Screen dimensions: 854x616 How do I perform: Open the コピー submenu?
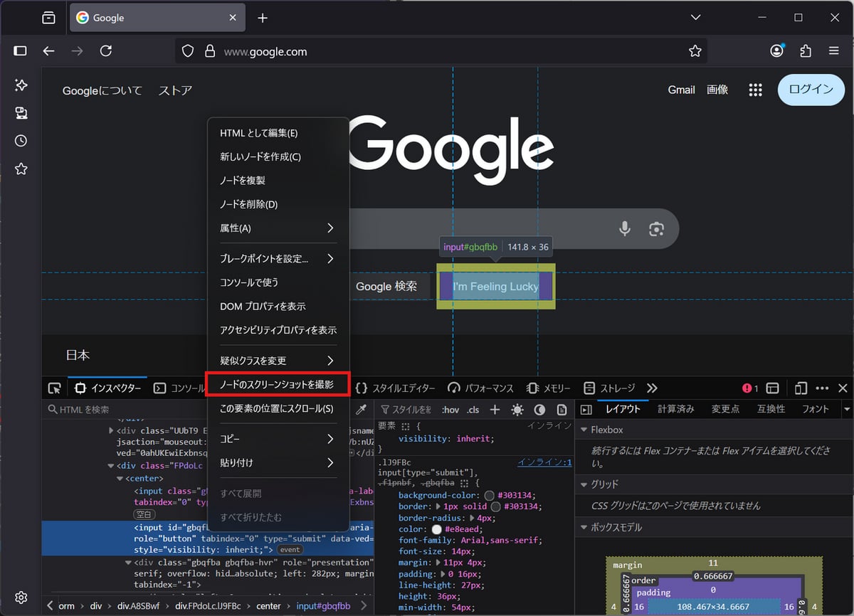(278, 439)
